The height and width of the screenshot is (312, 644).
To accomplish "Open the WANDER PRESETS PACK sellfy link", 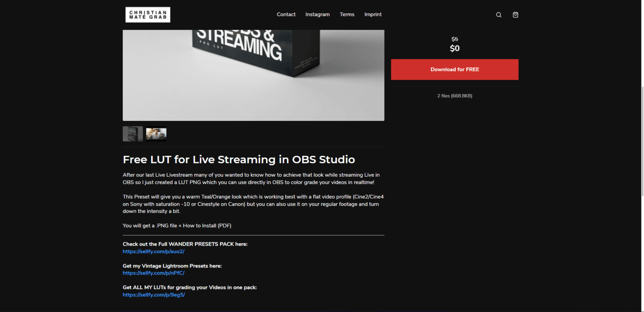I will (153, 251).
